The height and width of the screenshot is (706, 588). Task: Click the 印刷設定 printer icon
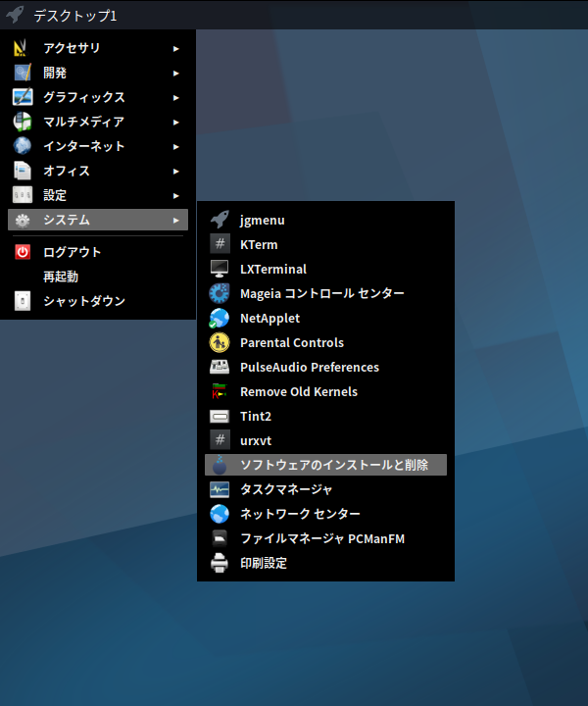(x=220, y=563)
